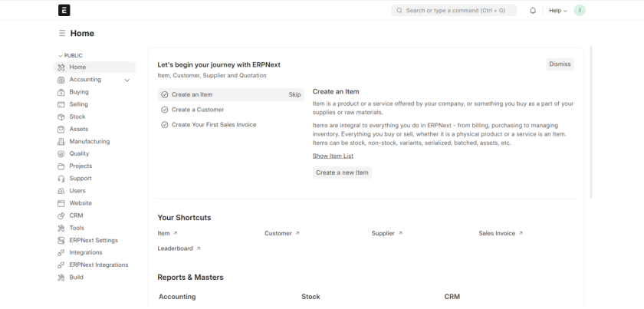Open the Help dropdown menu
This screenshot has height=309, width=644.
click(557, 11)
